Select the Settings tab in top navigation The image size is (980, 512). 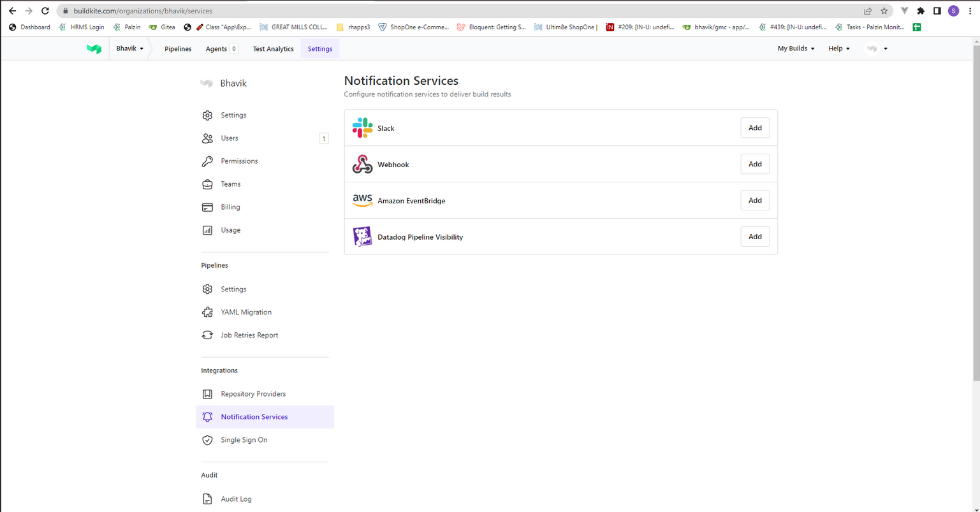tap(320, 49)
